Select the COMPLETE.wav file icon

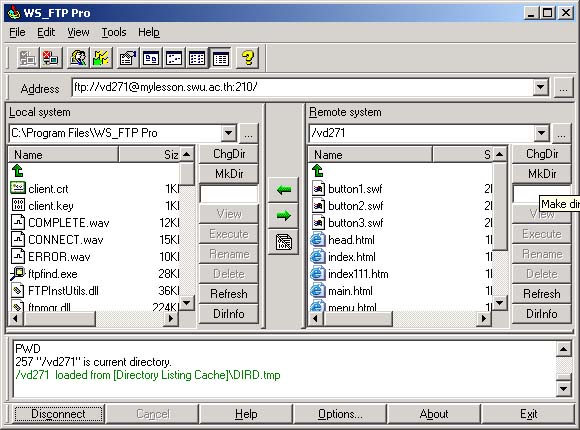(x=18, y=222)
